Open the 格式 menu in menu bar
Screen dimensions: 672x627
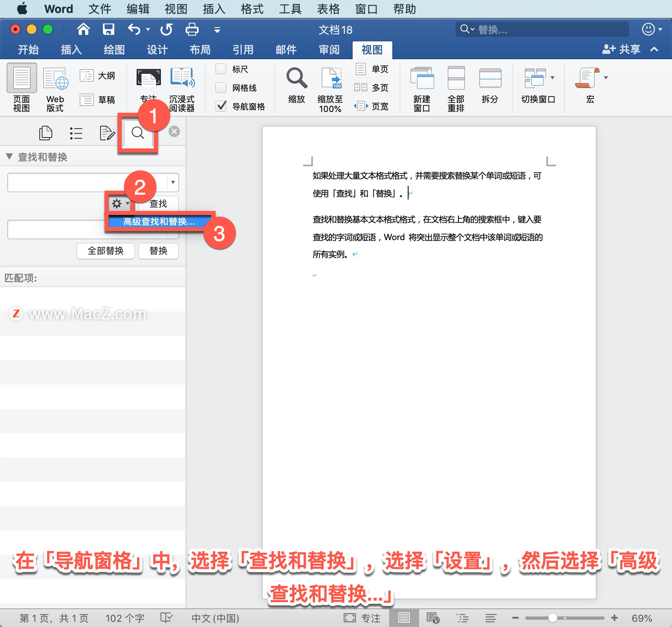(252, 9)
